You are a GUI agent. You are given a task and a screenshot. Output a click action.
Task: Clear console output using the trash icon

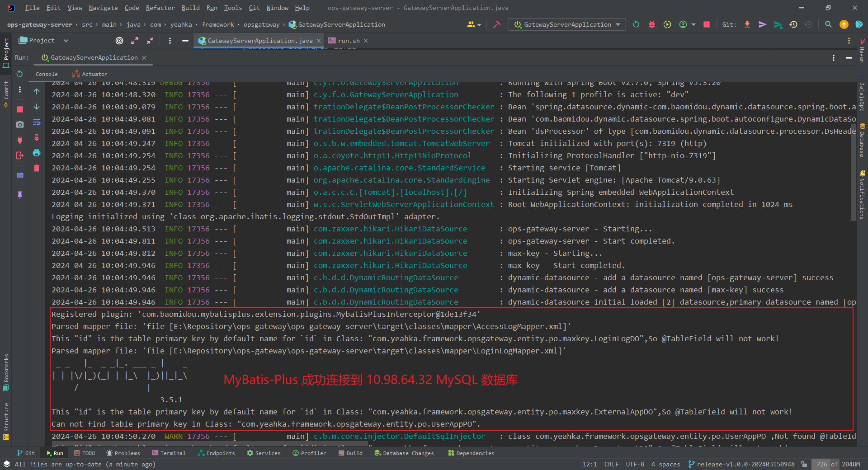37,168
